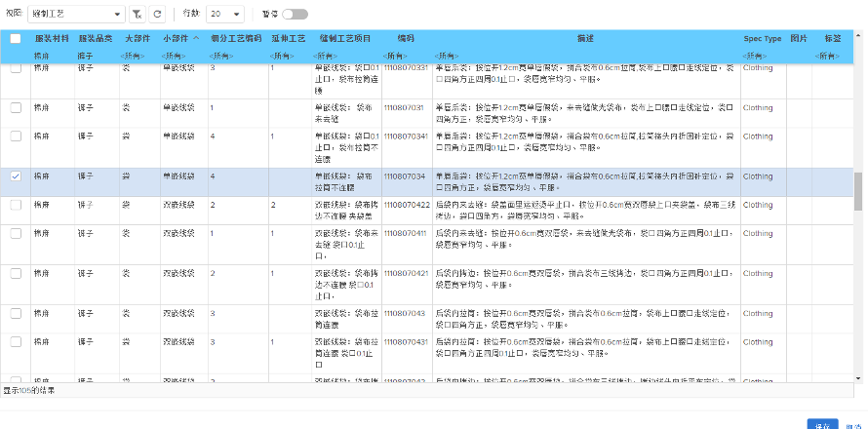The image size is (868, 429).
Task: Sort by 服装材料 column header
Action: click(x=52, y=39)
